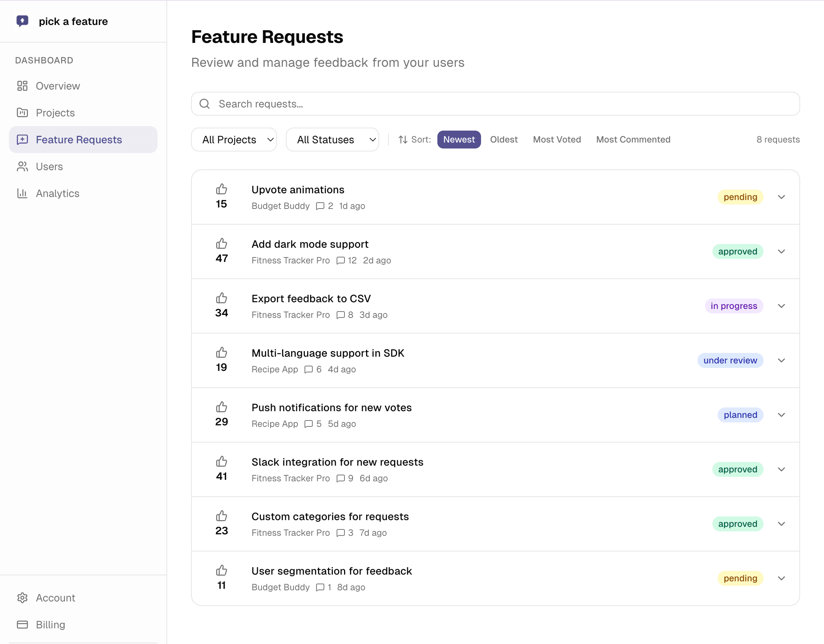Screen dimensions: 824x644
Task: Click comment icon on Custom categories row
Action: (340, 533)
